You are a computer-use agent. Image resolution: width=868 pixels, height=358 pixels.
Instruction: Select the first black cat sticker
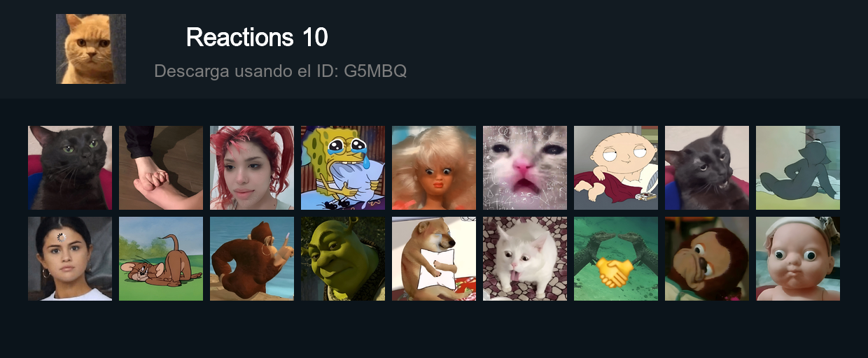tap(70, 168)
